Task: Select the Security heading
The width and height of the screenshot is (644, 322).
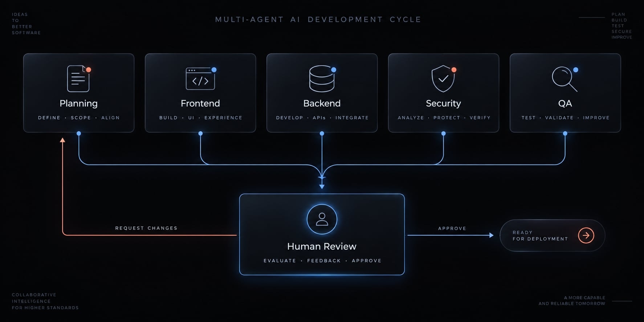Action: pos(443,104)
